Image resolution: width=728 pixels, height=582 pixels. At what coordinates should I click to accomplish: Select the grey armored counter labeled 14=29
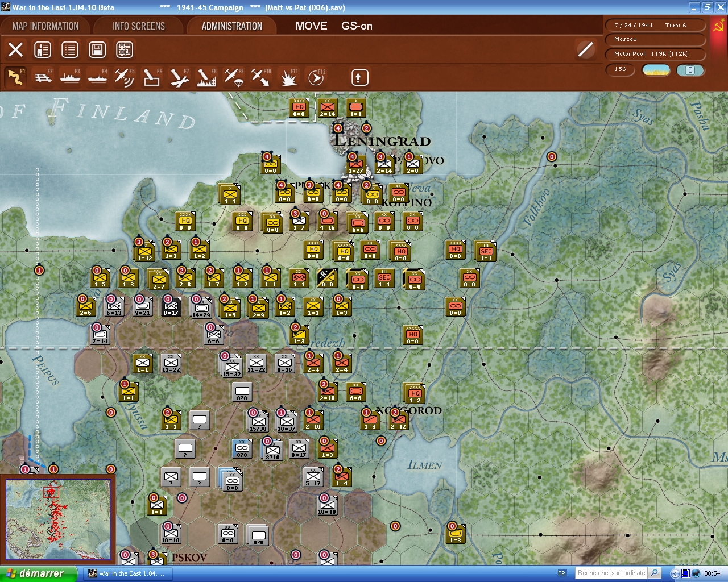point(200,307)
